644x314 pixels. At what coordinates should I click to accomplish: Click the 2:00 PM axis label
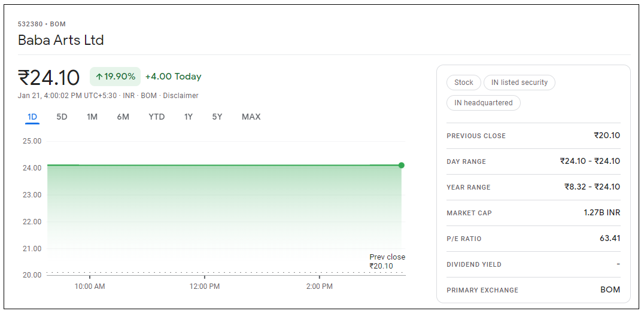coord(319,286)
